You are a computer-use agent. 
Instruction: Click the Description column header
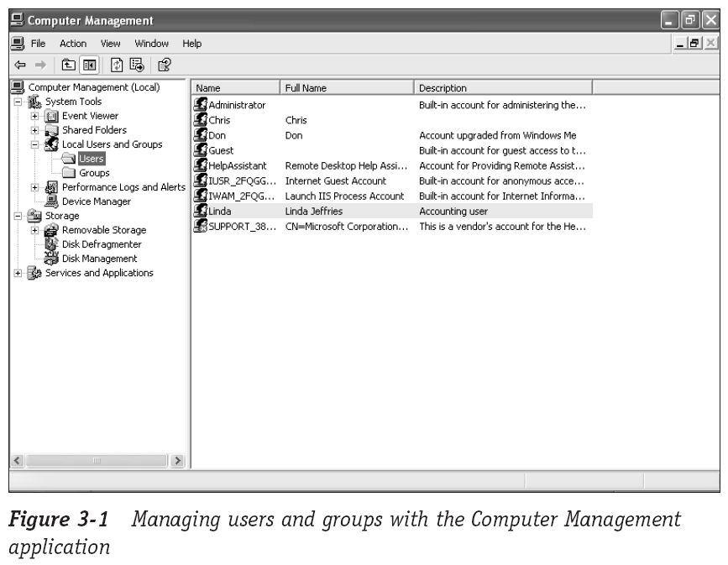[x=503, y=87]
